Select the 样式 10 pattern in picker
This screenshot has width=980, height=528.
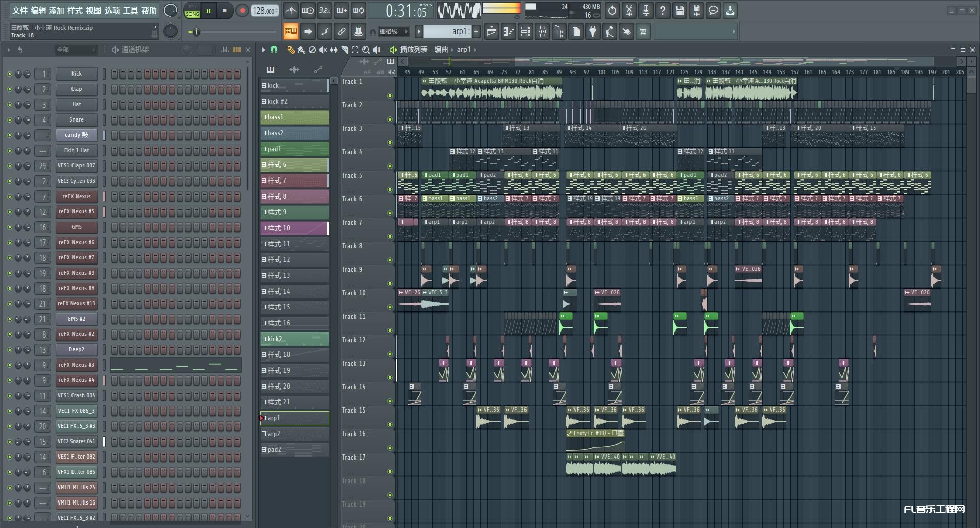(295, 228)
